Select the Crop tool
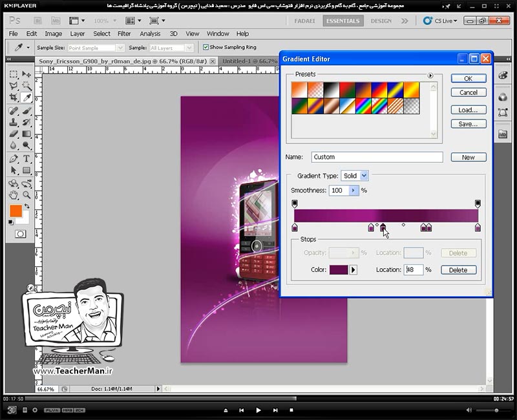Viewport: 517px width, 420px height. [14, 98]
